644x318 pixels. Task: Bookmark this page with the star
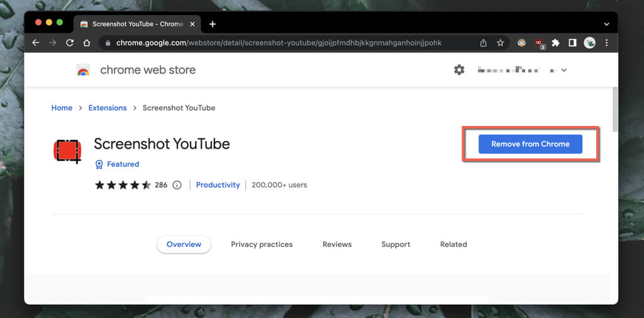(x=501, y=43)
